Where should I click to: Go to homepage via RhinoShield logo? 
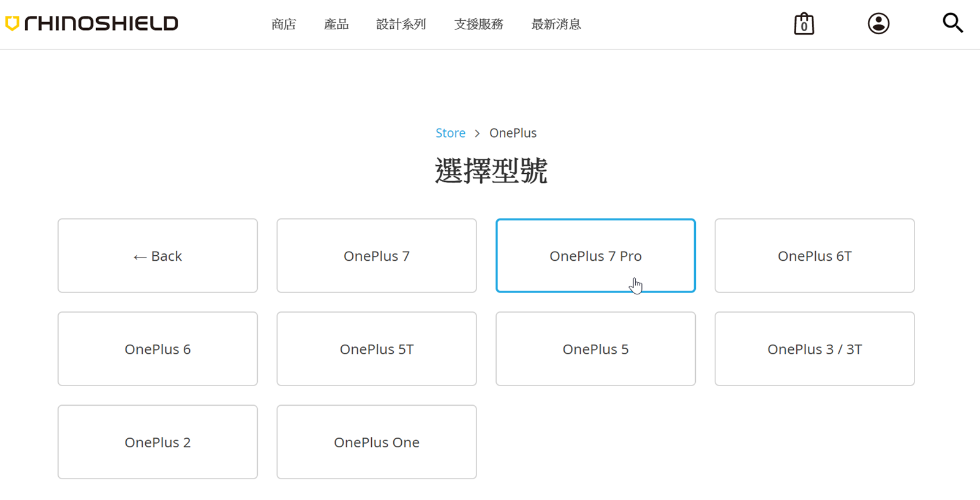pos(92,23)
